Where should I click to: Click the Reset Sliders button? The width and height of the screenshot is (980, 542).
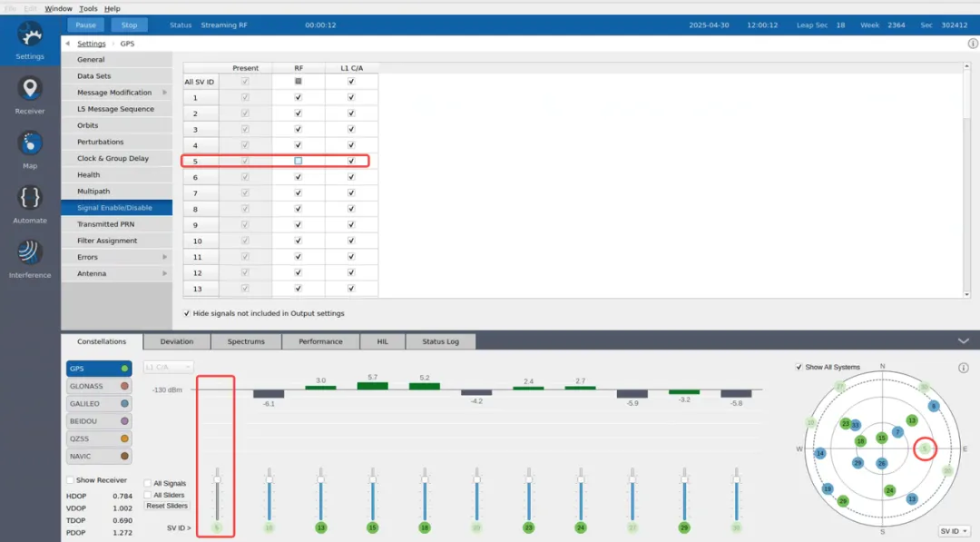[x=167, y=506]
